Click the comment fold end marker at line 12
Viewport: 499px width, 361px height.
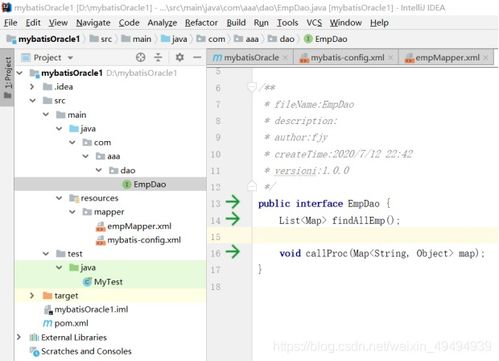[252, 186]
